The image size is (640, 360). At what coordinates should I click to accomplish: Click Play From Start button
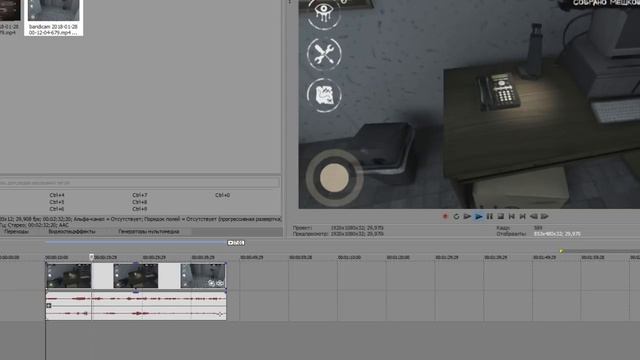click(467, 216)
